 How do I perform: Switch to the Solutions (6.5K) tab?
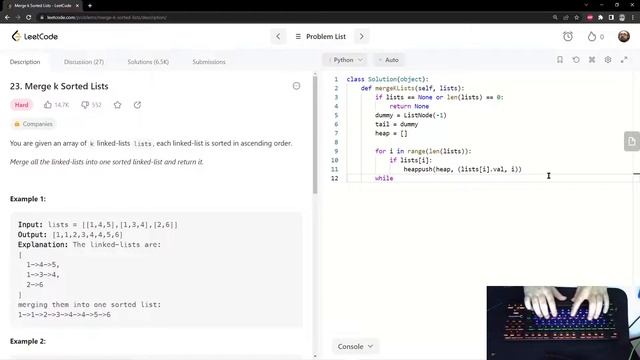[148, 62]
